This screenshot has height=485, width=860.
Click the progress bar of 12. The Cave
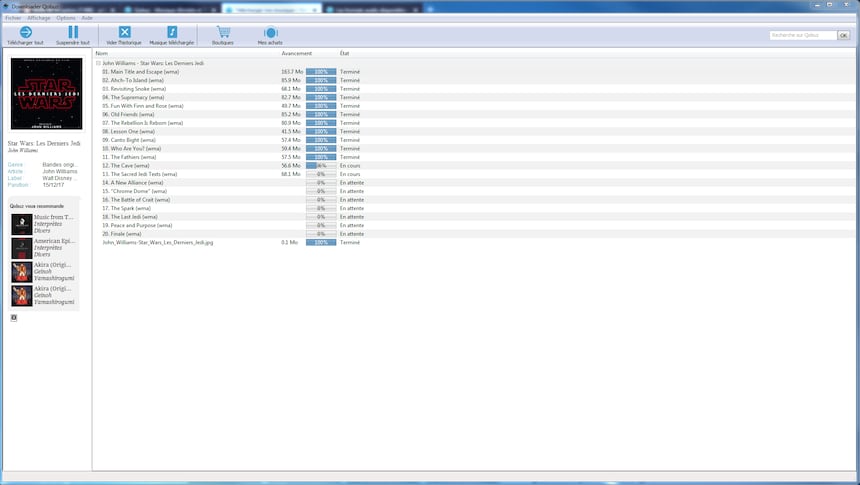[x=321, y=166]
